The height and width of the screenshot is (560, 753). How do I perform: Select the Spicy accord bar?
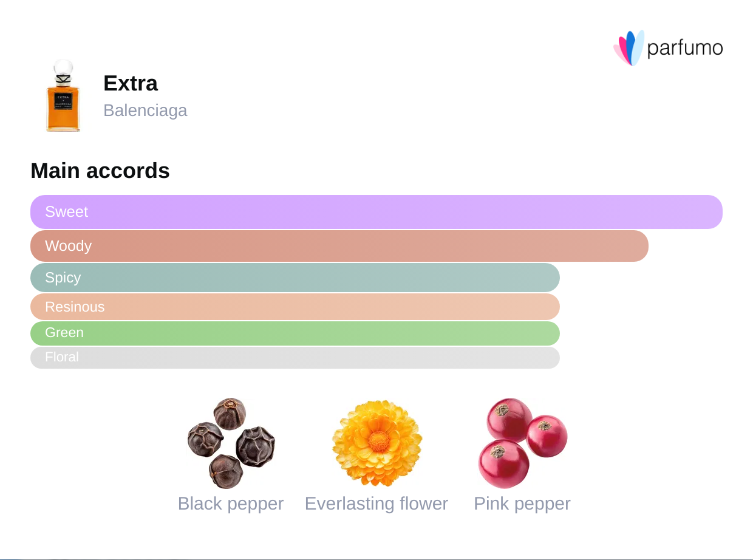[295, 278]
